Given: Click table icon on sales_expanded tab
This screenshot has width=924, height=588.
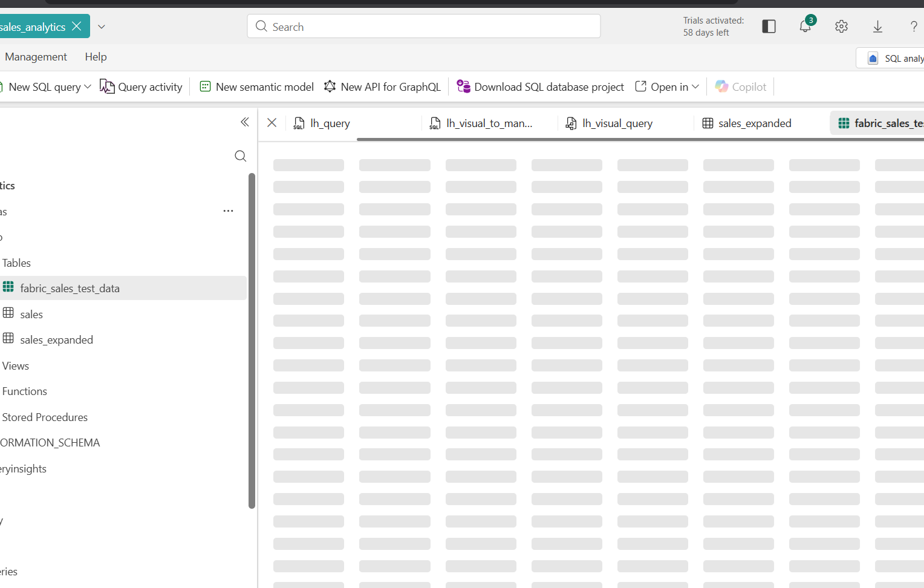Looking at the screenshot, I should point(708,123).
